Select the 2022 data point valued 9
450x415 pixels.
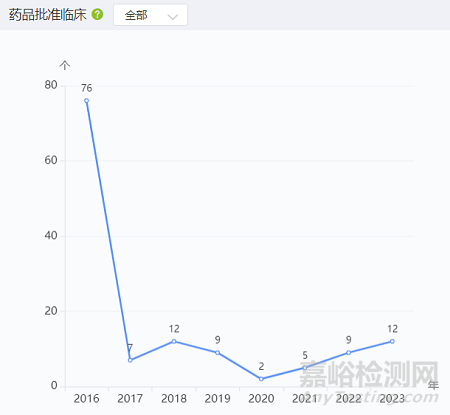(x=348, y=353)
